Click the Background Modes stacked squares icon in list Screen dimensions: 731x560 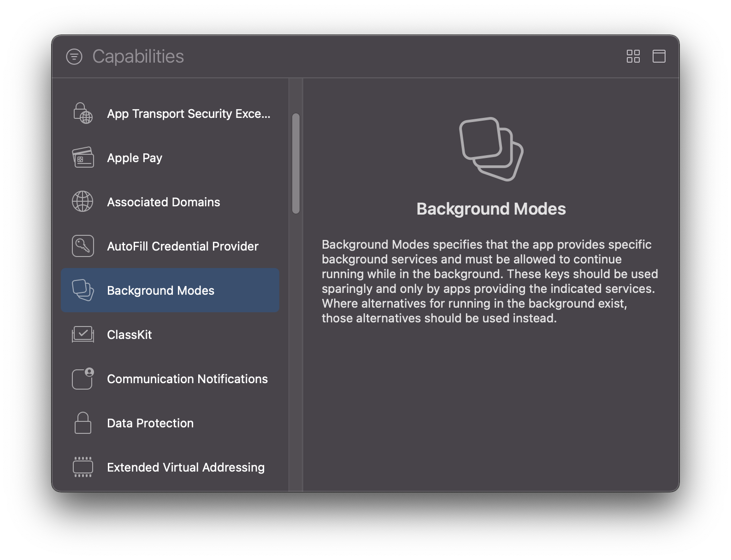[83, 290]
